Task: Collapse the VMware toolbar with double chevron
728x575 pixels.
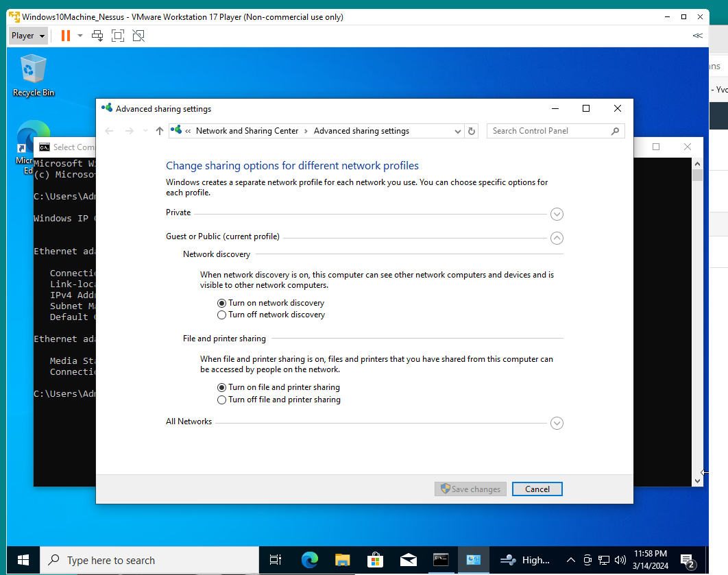Action: point(697,36)
